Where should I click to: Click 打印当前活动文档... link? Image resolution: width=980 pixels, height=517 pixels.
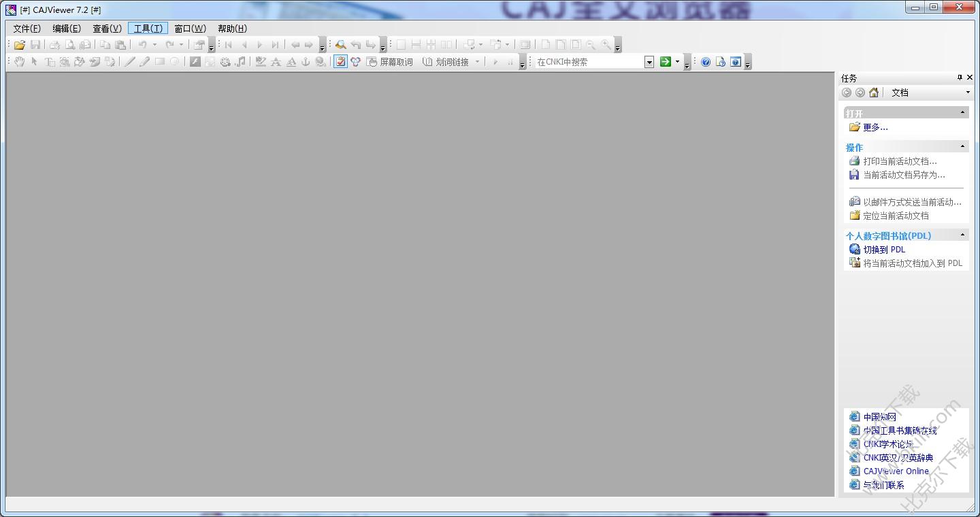click(900, 161)
